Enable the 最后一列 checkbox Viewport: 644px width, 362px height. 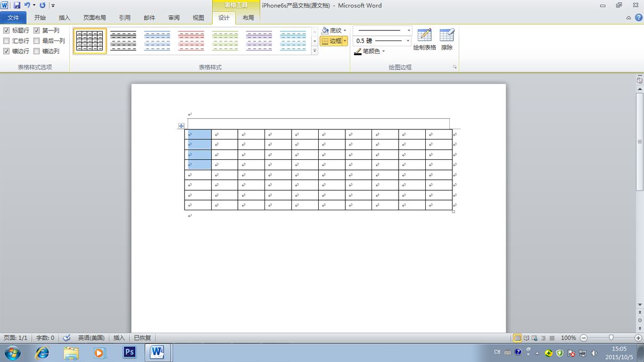point(37,40)
